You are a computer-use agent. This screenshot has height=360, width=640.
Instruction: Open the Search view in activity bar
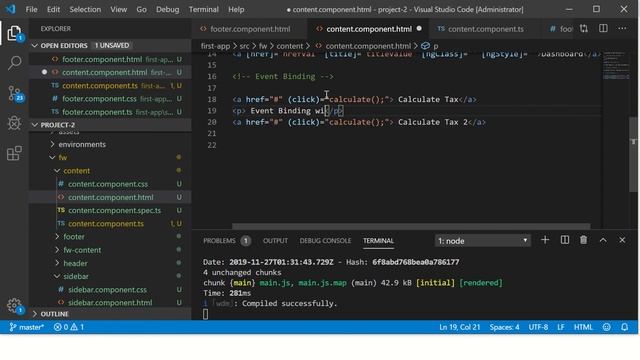point(14,63)
